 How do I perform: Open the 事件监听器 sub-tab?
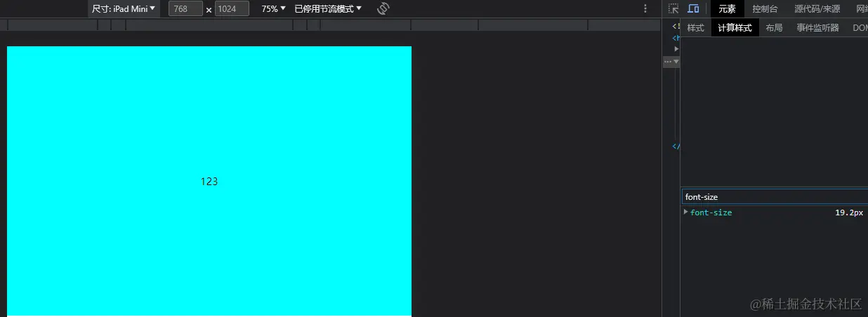coord(817,28)
